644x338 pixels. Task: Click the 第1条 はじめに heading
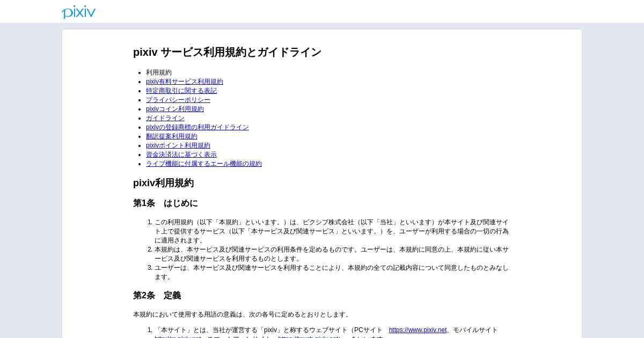pyautogui.click(x=165, y=203)
